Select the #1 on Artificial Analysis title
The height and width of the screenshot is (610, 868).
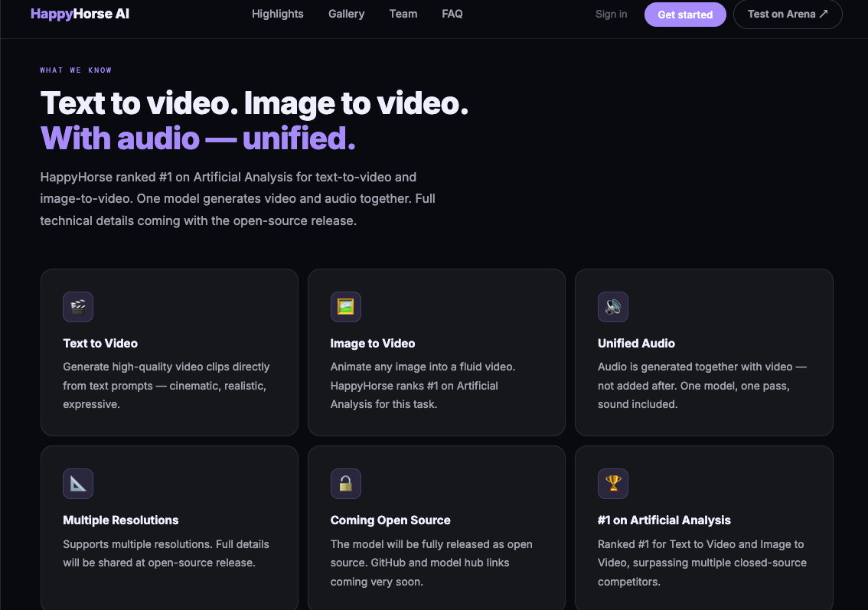click(x=664, y=520)
